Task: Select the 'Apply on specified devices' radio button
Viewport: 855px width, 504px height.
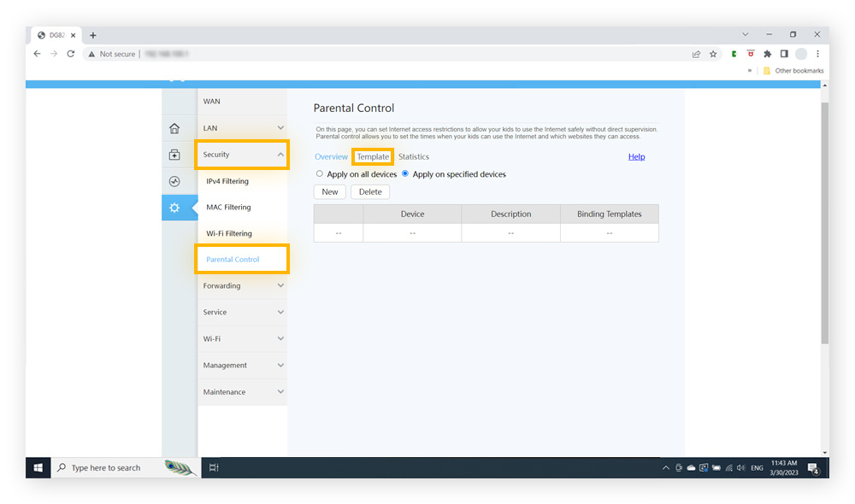Action: [x=405, y=173]
